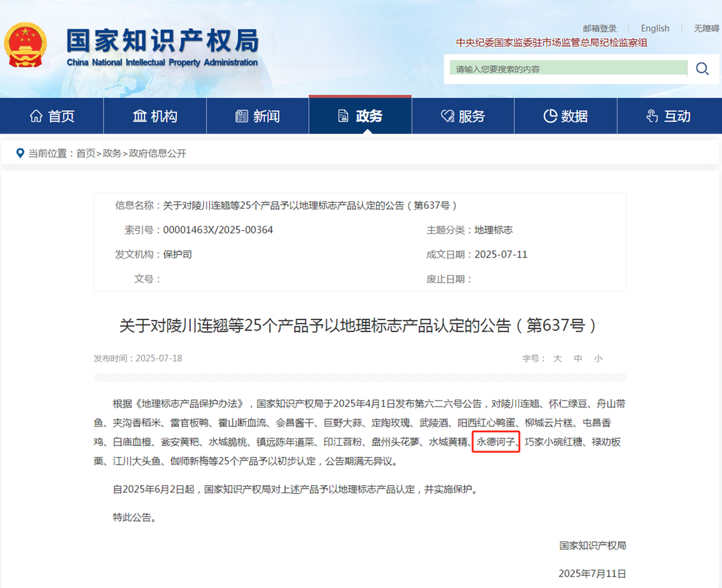Click the 成文日期 value 2025-07-11
The width and height of the screenshot is (722, 588).
pyautogui.click(x=501, y=255)
